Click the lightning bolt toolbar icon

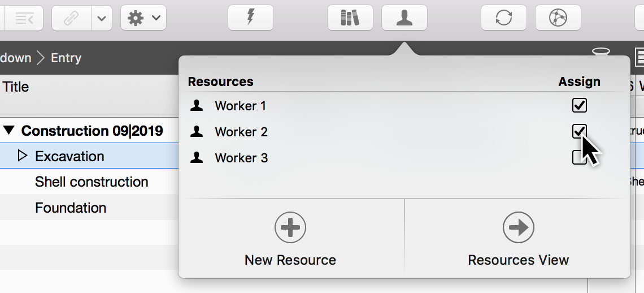(x=251, y=18)
